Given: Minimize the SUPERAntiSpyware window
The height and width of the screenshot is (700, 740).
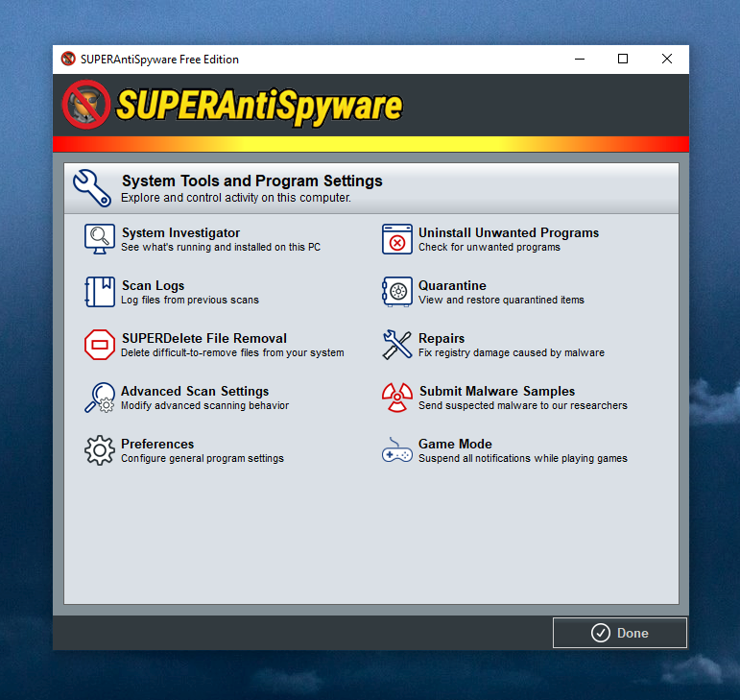Looking at the screenshot, I should click(580, 59).
